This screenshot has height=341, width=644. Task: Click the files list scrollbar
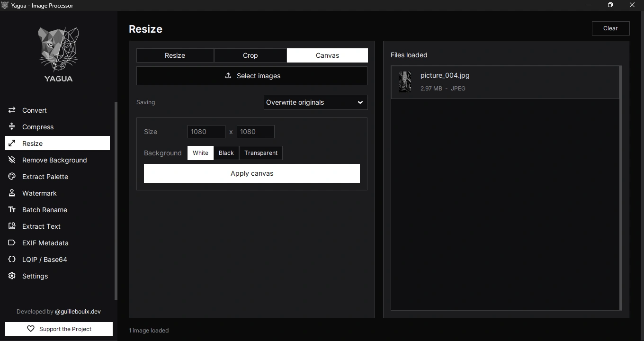point(620,188)
